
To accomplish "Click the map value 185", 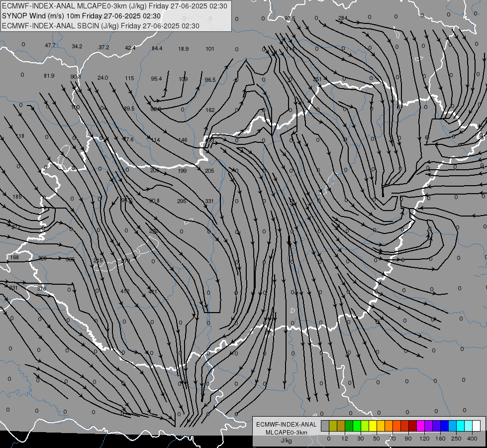I will [x=17, y=197].
